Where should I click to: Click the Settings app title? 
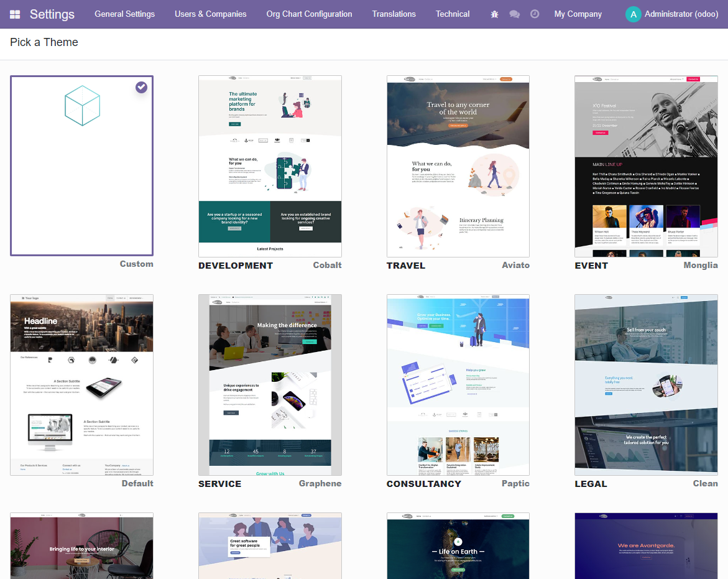point(52,14)
